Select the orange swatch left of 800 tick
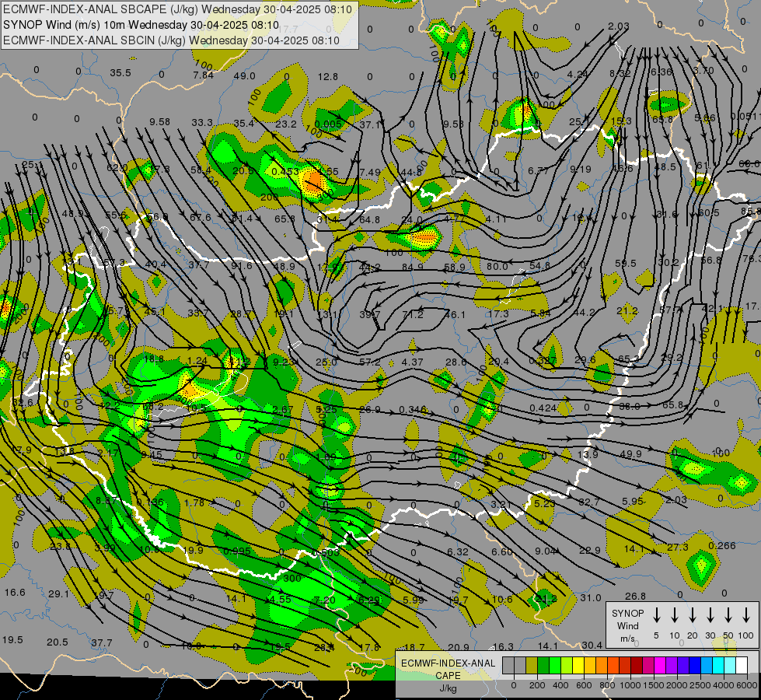The width and height of the screenshot is (761, 700). pyautogui.click(x=602, y=665)
